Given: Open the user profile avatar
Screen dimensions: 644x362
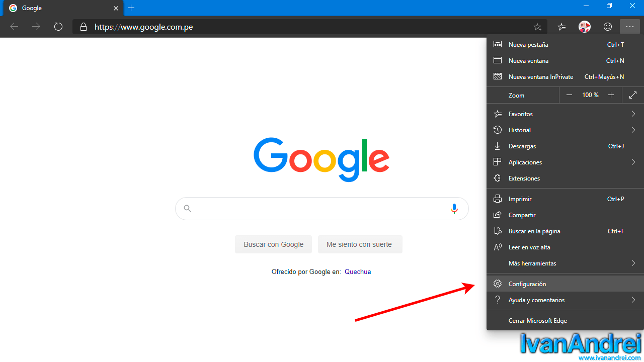Looking at the screenshot, I should point(585,27).
